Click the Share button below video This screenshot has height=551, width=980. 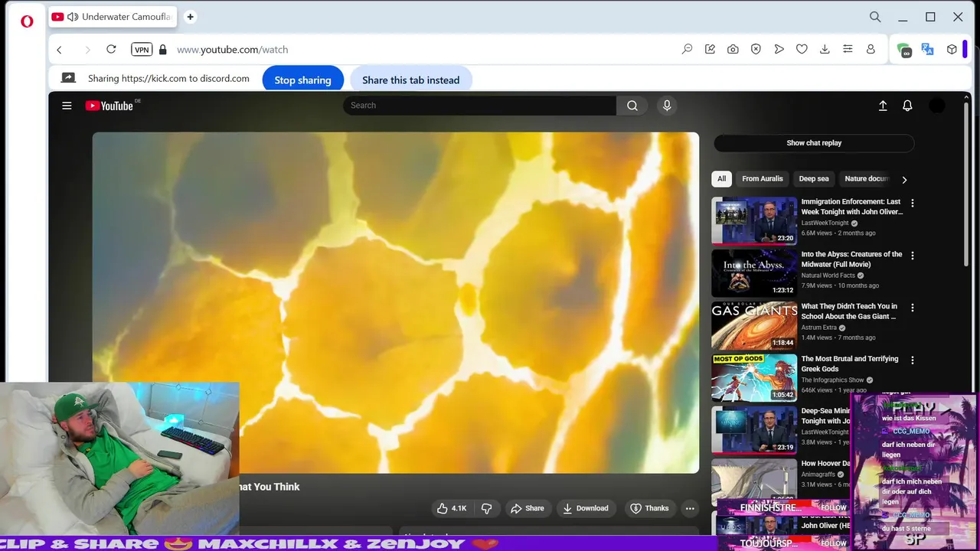pyautogui.click(x=527, y=508)
